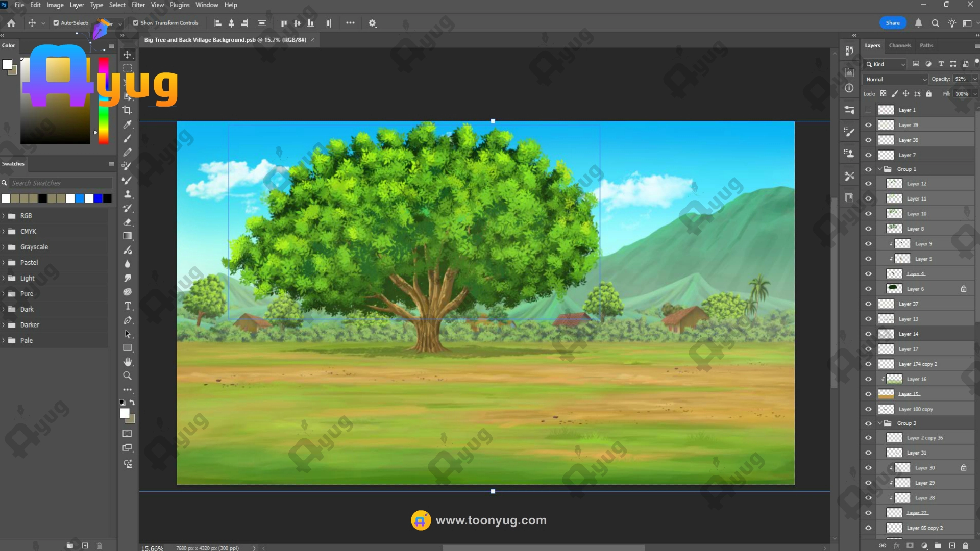Click the Share button

pos(893,23)
